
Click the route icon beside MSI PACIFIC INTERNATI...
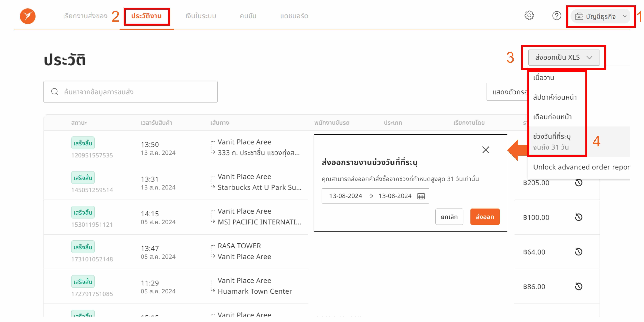click(213, 217)
